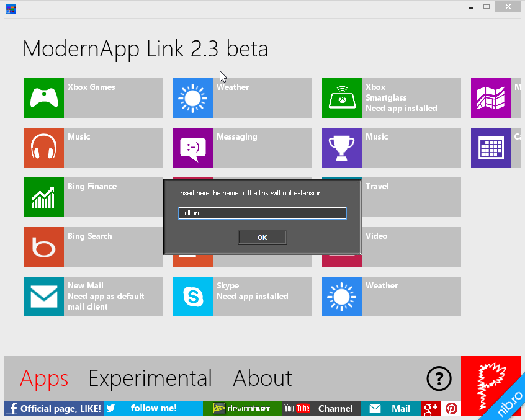
Task: Select the Xbox Smartglass icon
Action: click(x=342, y=98)
